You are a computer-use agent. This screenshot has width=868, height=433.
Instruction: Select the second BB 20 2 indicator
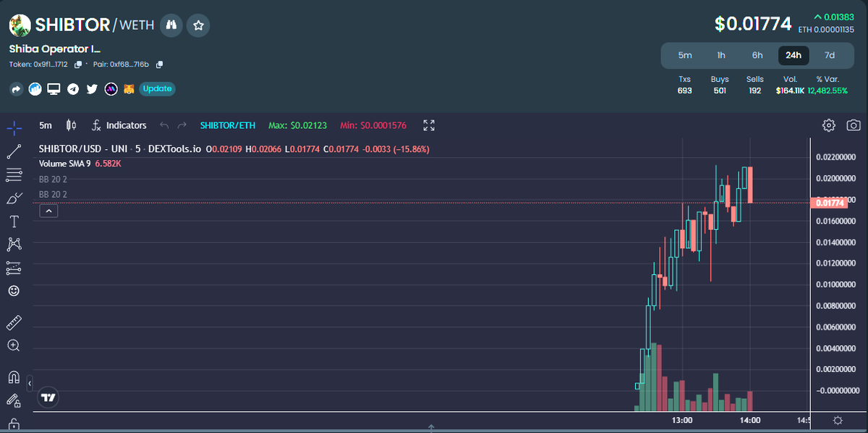point(53,195)
